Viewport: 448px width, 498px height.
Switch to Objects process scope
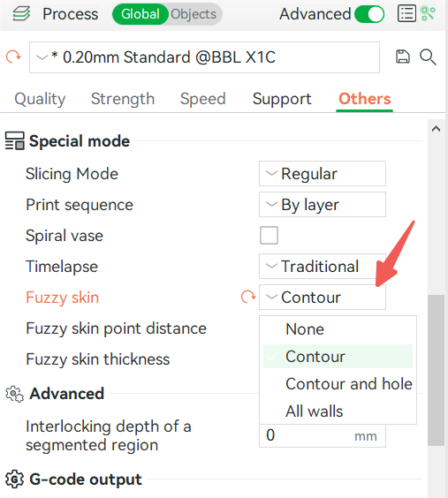(x=194, y=14)
